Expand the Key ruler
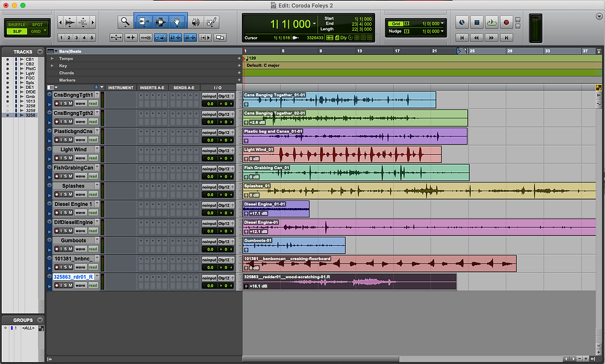 coord(52,65)
